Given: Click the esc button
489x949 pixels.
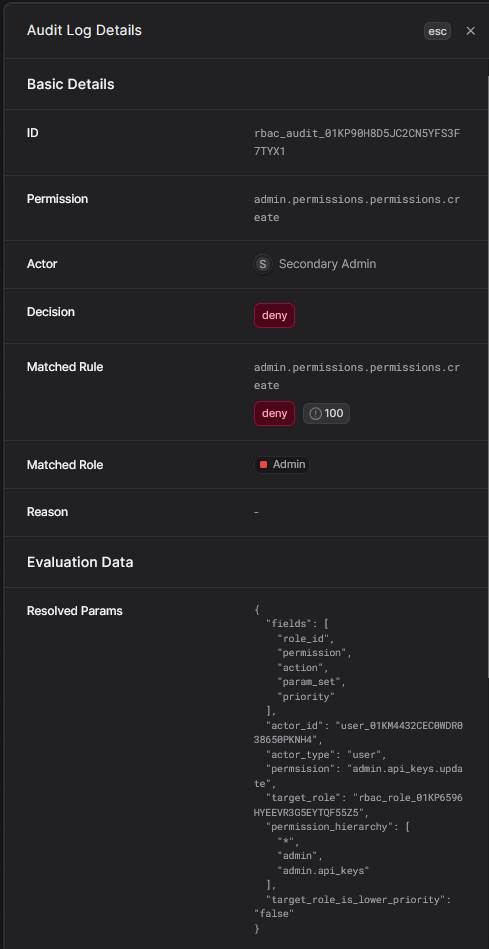Looking at the screenshot, I should 438,31.
